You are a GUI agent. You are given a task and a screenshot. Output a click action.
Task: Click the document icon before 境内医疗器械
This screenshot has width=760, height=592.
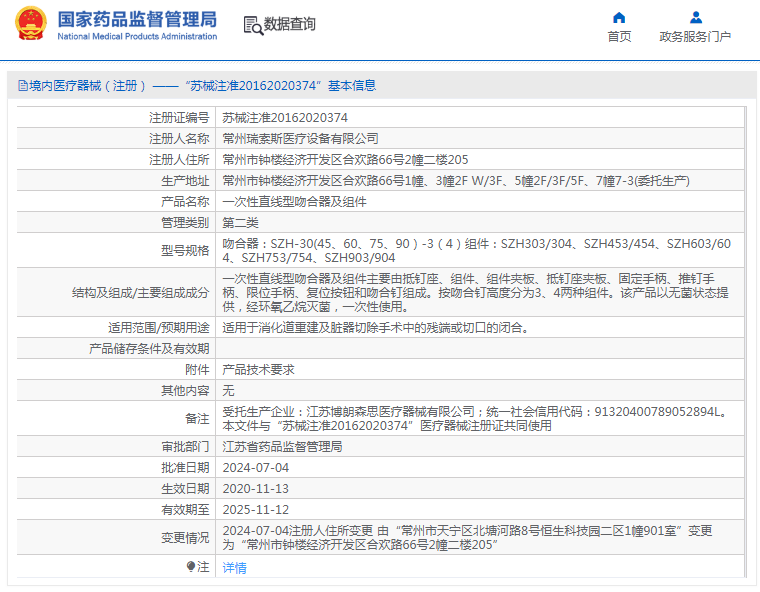[23, 86]
